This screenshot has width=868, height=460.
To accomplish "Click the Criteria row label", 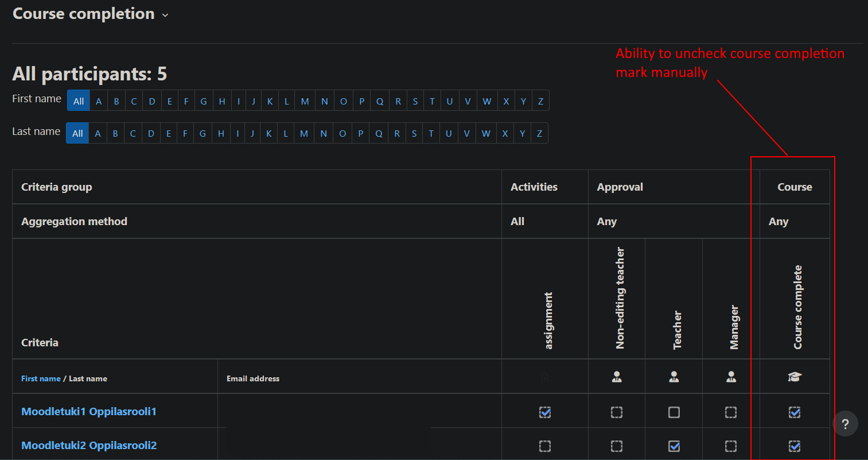I will (40, 343).
